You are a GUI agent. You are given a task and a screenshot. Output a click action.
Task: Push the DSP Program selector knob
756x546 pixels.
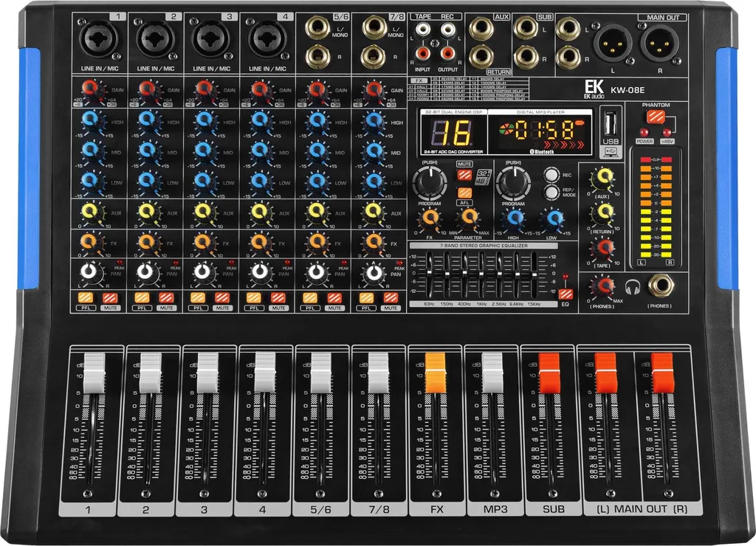click(429, 183)
